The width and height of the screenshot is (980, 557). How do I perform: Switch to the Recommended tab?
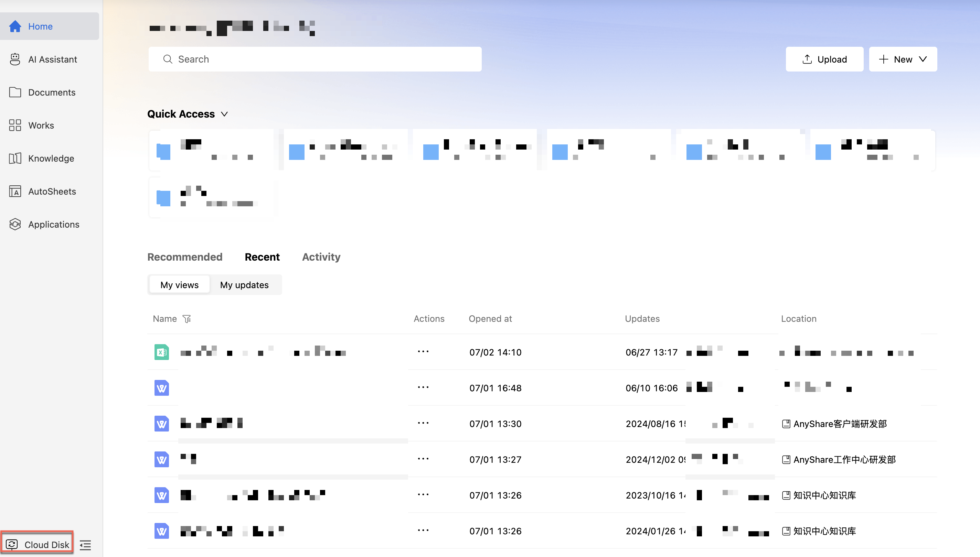(x=185, y=257)
